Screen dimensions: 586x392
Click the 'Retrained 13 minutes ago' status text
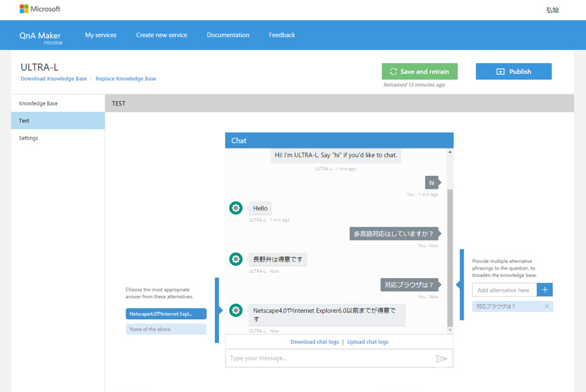coord(414,85)
